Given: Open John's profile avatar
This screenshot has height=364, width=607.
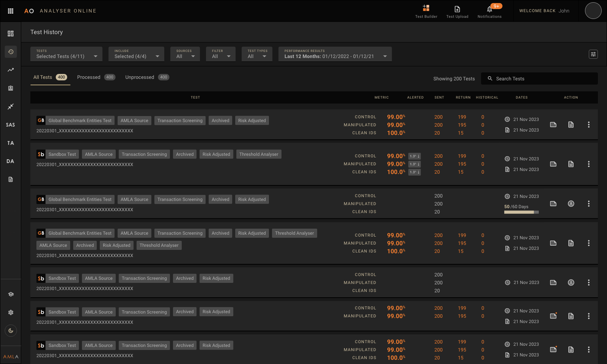Looking at the screenshot, I should (x=593, y=11).
